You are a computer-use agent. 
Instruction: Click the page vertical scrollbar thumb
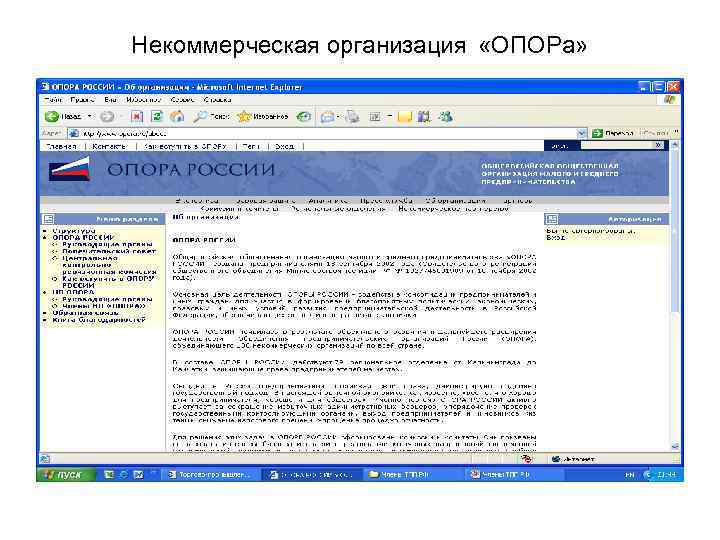[675, 232]
